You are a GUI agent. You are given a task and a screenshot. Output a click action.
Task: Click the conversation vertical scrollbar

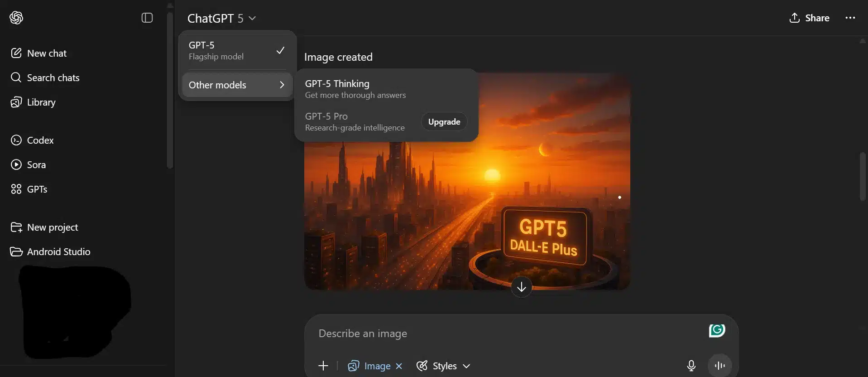click(862, 176)
